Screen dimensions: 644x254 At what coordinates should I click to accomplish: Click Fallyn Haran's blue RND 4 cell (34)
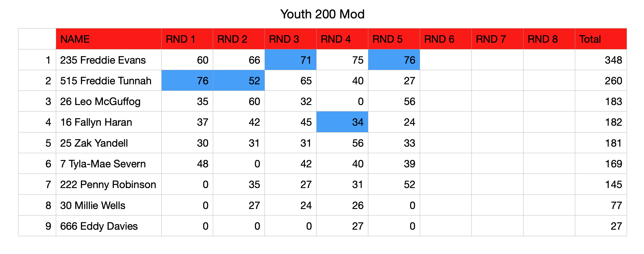click(x=342, y=122)
